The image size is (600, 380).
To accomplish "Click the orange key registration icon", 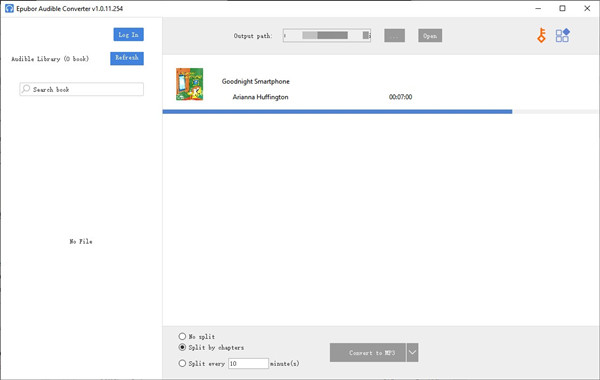I will coord(541,36).
